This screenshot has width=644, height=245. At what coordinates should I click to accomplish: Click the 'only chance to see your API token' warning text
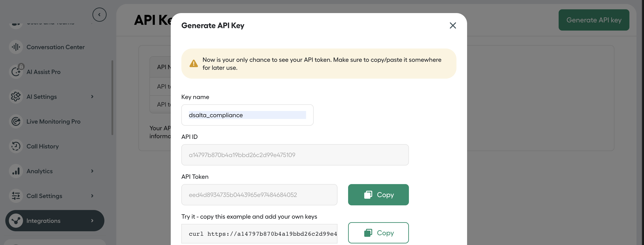pos(322,64)
